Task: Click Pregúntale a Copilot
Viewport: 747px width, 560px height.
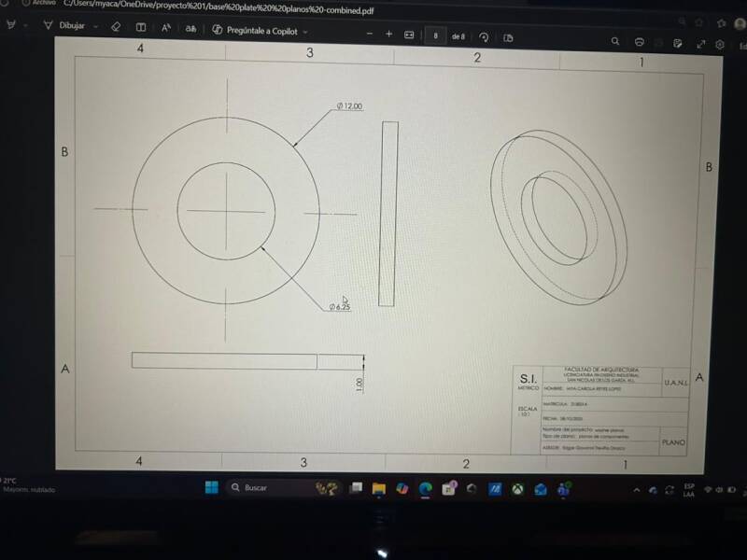Action: tap(255, 31)
